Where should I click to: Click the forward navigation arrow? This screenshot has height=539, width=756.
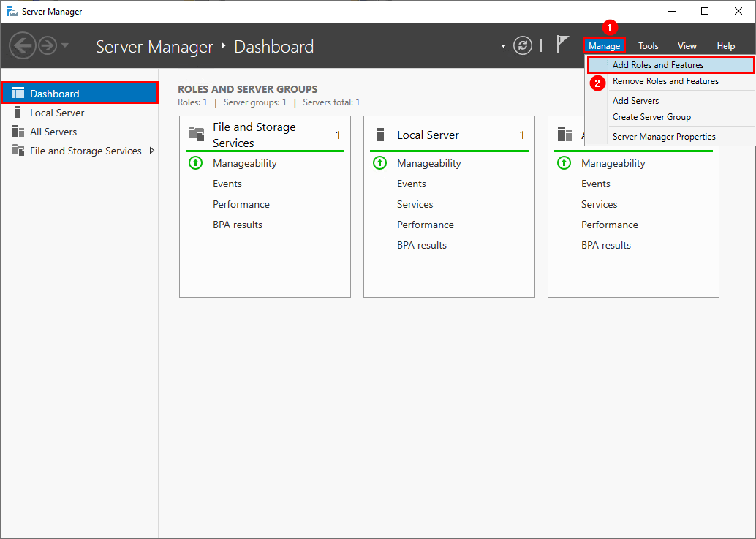point(48,46)
